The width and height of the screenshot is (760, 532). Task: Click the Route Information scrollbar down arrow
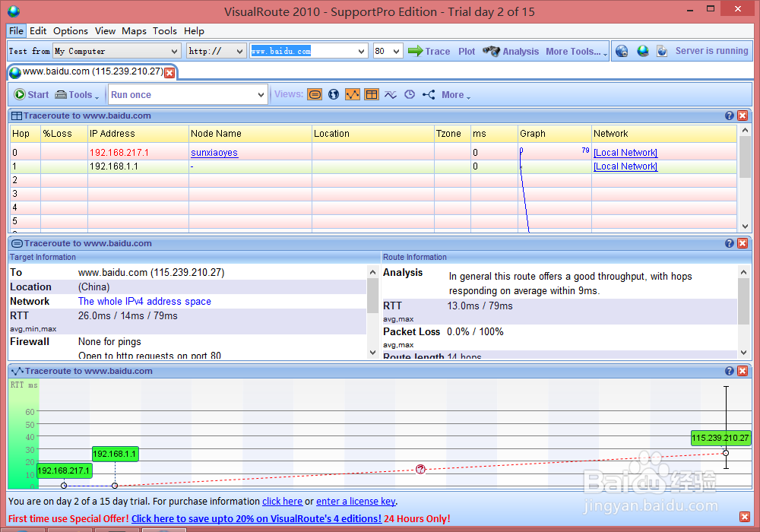pos(743,353)
